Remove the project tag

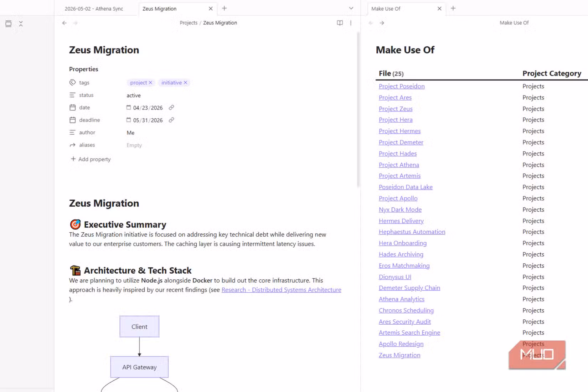click(150, 83)
